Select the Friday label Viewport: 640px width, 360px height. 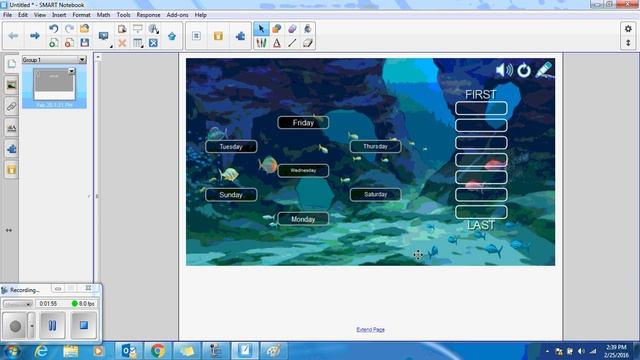pos(303,122)
